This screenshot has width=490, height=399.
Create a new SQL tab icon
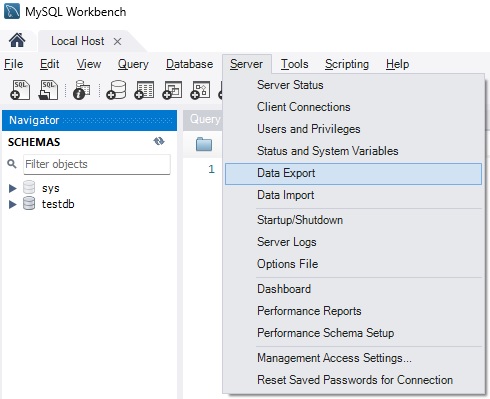[20, 90]
